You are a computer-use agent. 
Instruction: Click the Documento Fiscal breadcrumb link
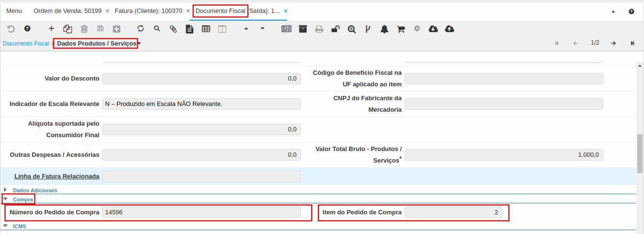click(26, 44)
